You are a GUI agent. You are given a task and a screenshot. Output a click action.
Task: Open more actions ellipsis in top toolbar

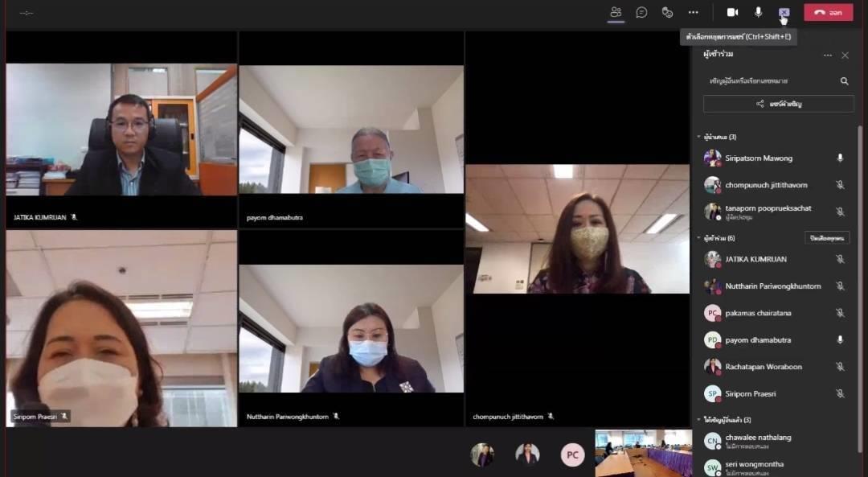693,12
